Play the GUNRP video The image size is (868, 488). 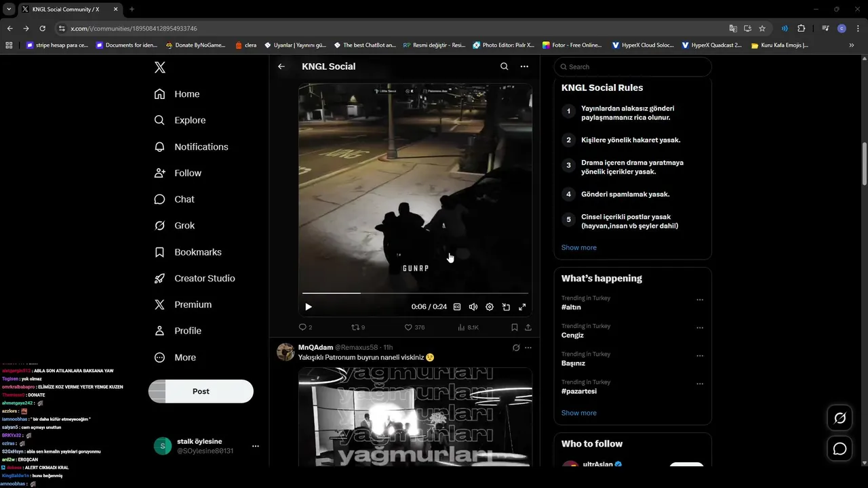tap(309, 307)
